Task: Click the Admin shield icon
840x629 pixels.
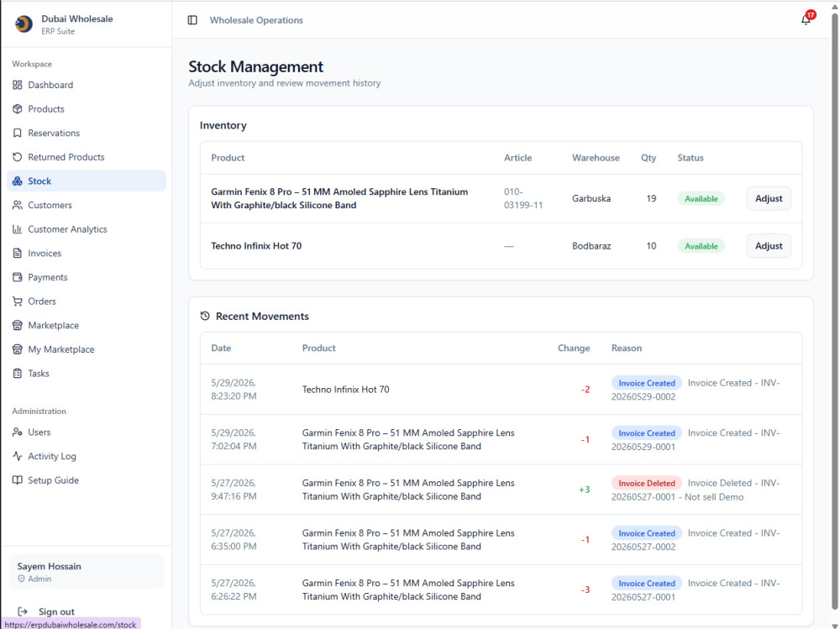Action: (x=22, y=579)
